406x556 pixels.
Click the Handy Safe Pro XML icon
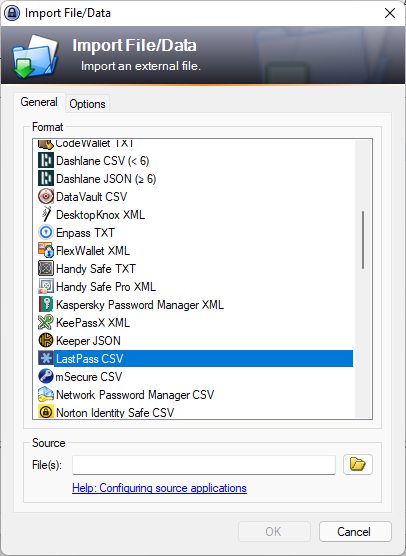[46, 287]
